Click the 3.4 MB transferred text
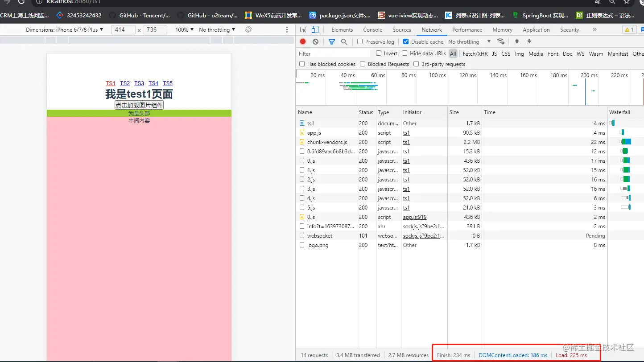The image size is (644, 362). [x=358, y=355]
